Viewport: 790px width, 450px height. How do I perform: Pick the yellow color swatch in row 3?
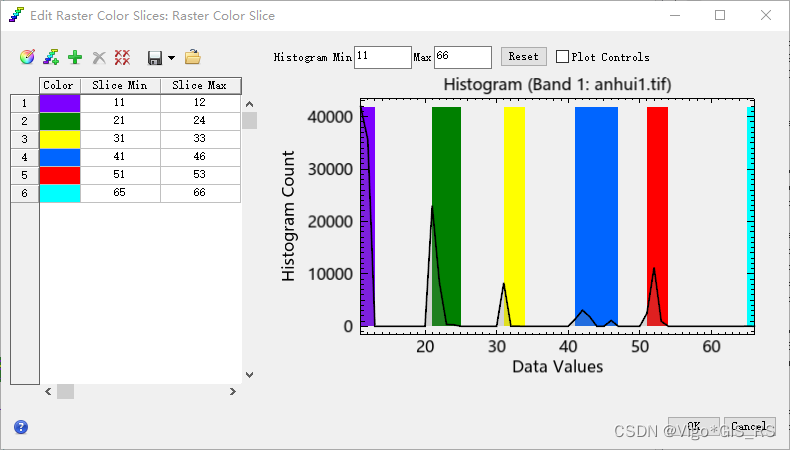point(60,140)
